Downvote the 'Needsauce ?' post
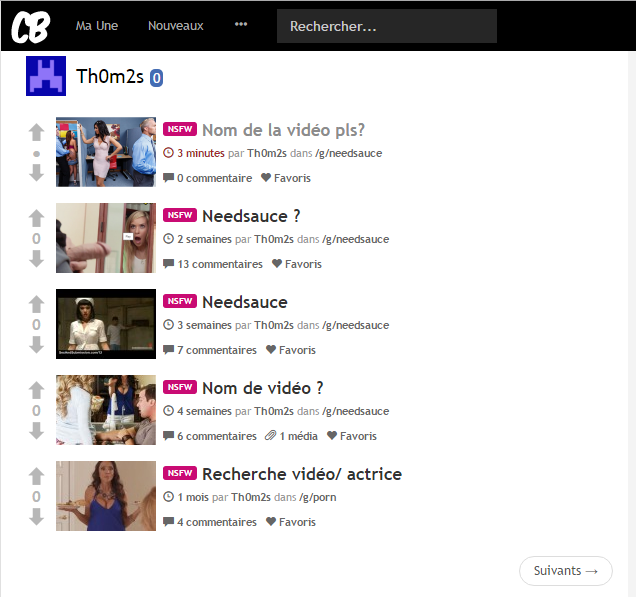The width and height of the screenshot is (636, 600). coord(37,260)
